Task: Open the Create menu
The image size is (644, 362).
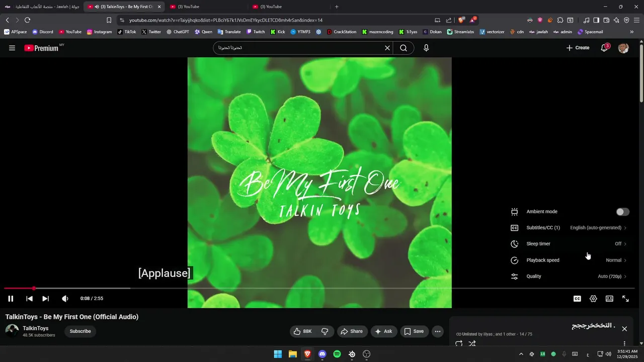Action: (578, 48)
